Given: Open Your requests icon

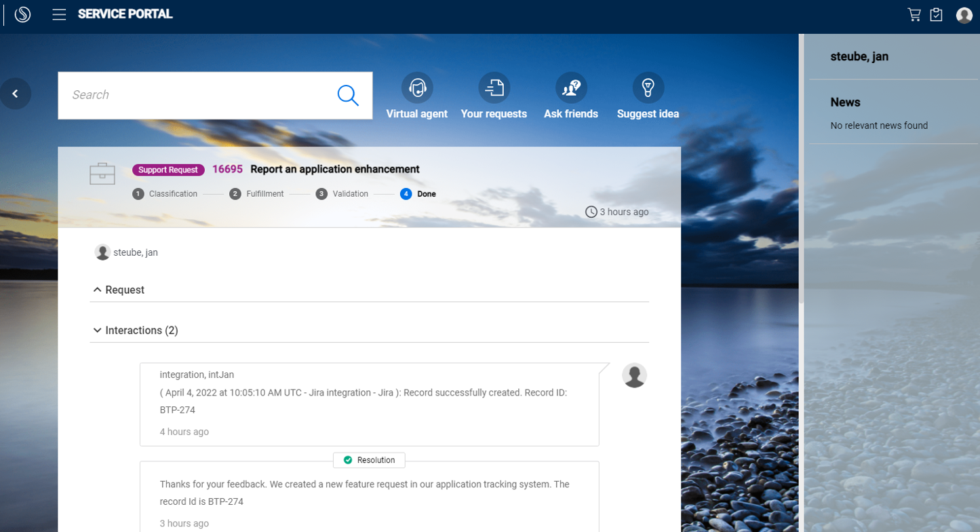Looking at the screenshot, I should tap(494, 87).
